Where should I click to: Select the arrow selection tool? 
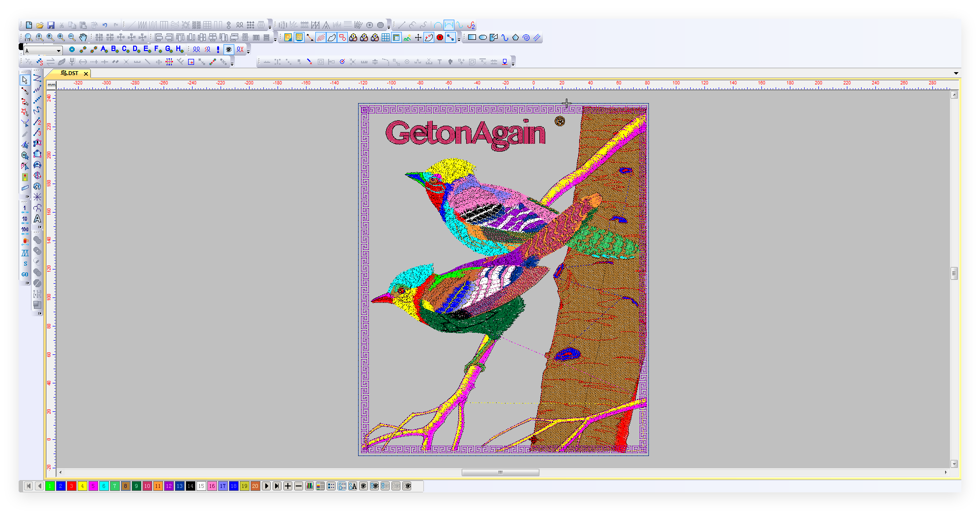point(25,80)
